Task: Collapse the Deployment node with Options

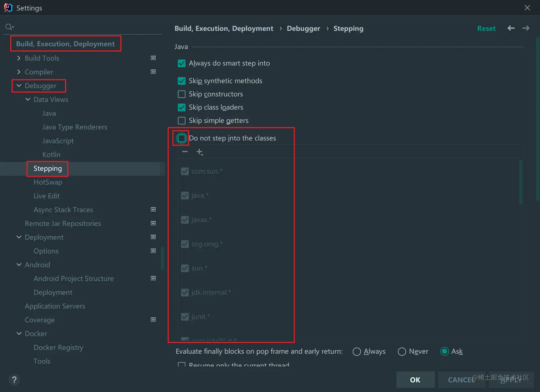Action: tap(19, 237)
